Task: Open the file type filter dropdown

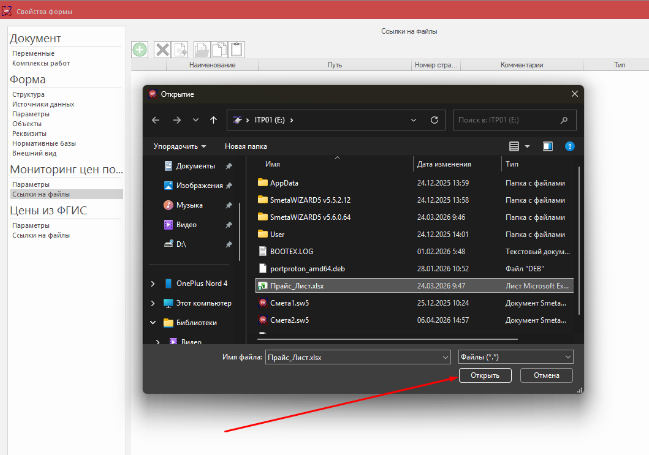Action: coord(514,356)
